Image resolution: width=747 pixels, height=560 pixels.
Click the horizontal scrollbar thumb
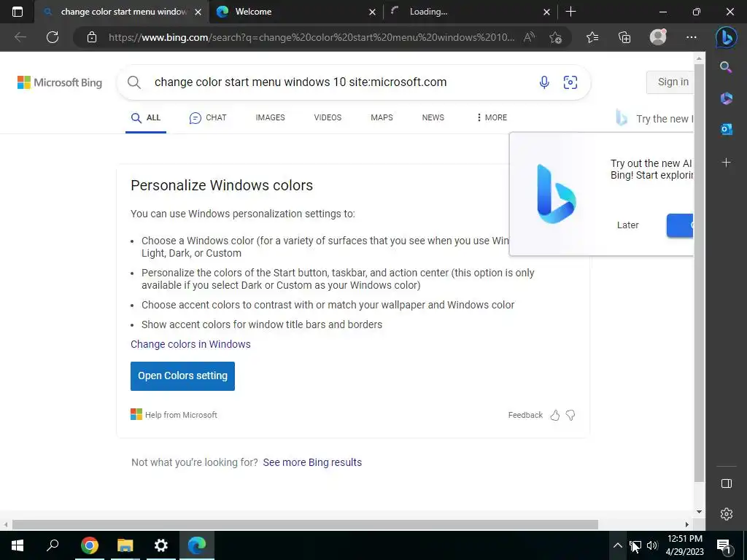point(305,524)
